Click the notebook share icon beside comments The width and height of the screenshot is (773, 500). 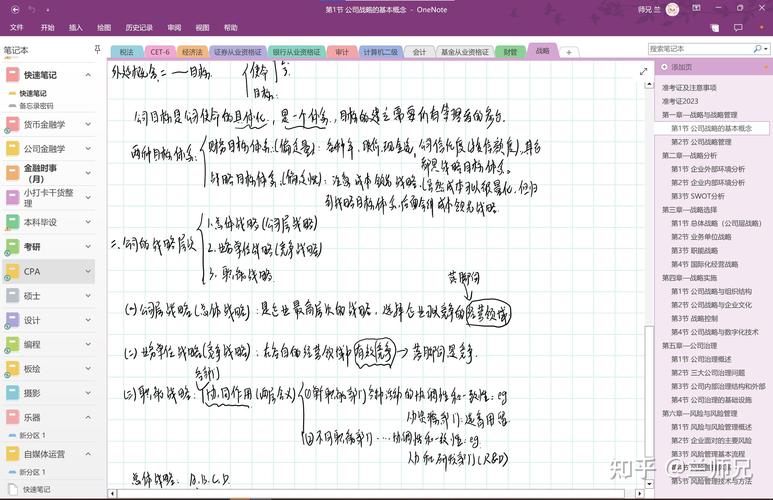715,28
